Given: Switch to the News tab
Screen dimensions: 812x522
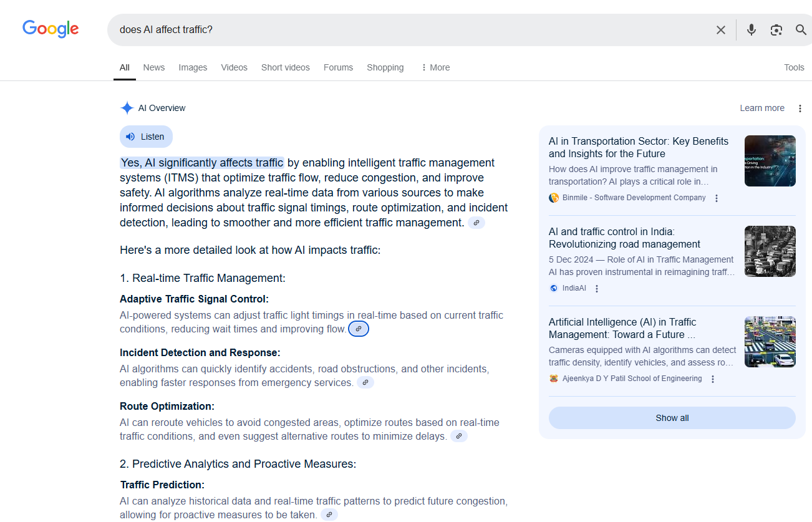Looking at the screenshot, I should click(x=154, y=67).
